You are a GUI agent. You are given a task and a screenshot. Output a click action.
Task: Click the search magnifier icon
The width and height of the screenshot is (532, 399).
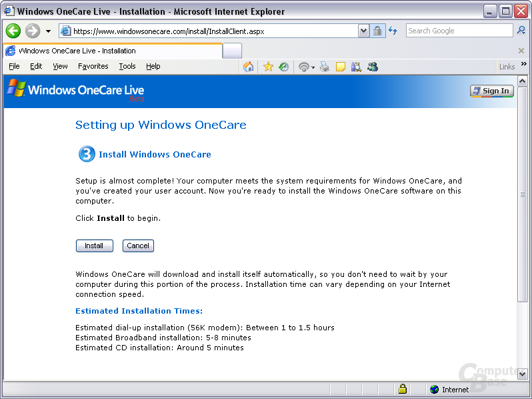521,31
